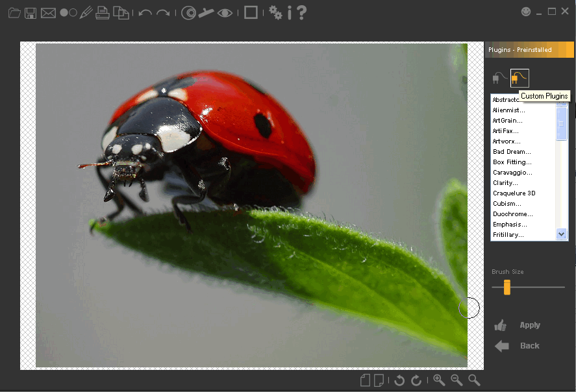The width and height of the screenshot is (576, 392).
Task: Click the square frame icon in the toolbar
Action: point(251,12)
